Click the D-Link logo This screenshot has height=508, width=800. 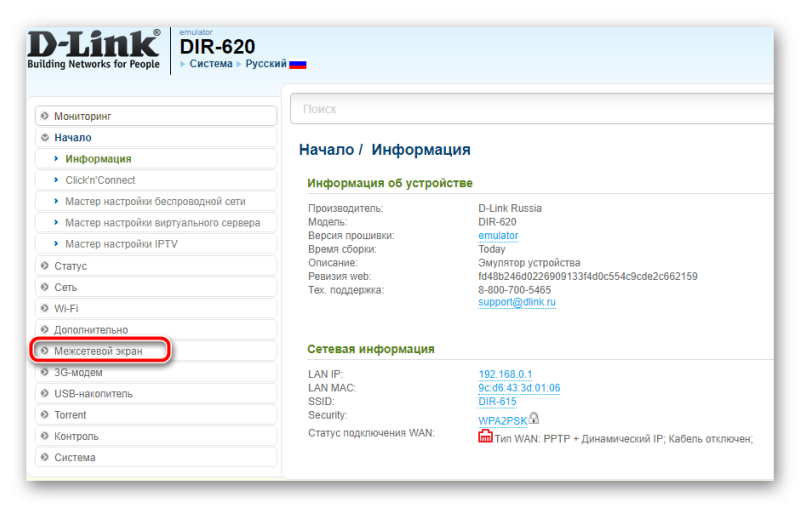[x=94, y=49]
